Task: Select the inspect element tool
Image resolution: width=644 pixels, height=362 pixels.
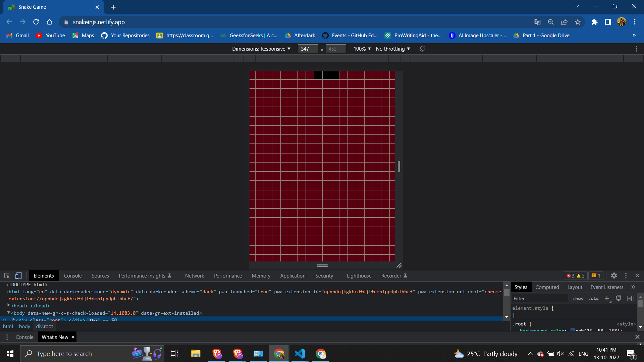Action: click(x=7, y=276)
